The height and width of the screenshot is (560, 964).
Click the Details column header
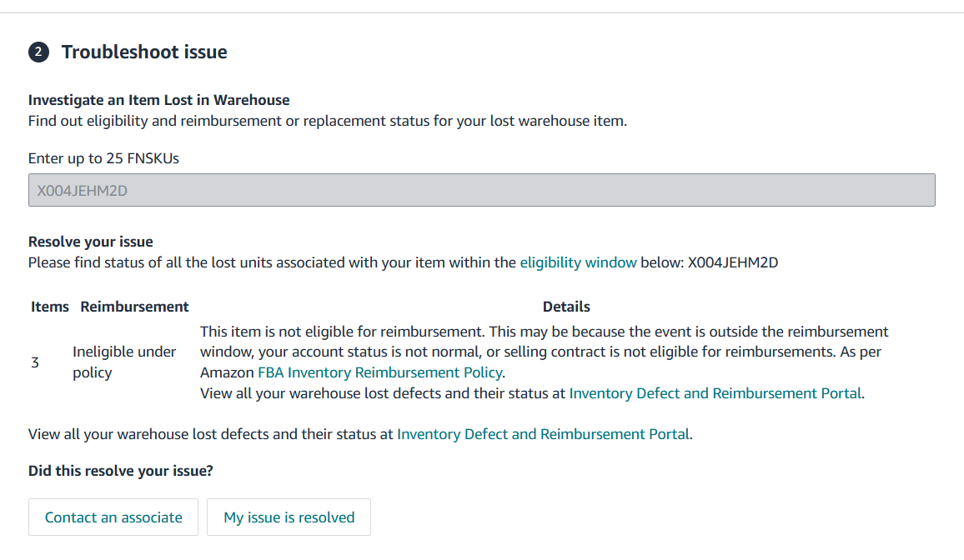click(x=566, y=307)
